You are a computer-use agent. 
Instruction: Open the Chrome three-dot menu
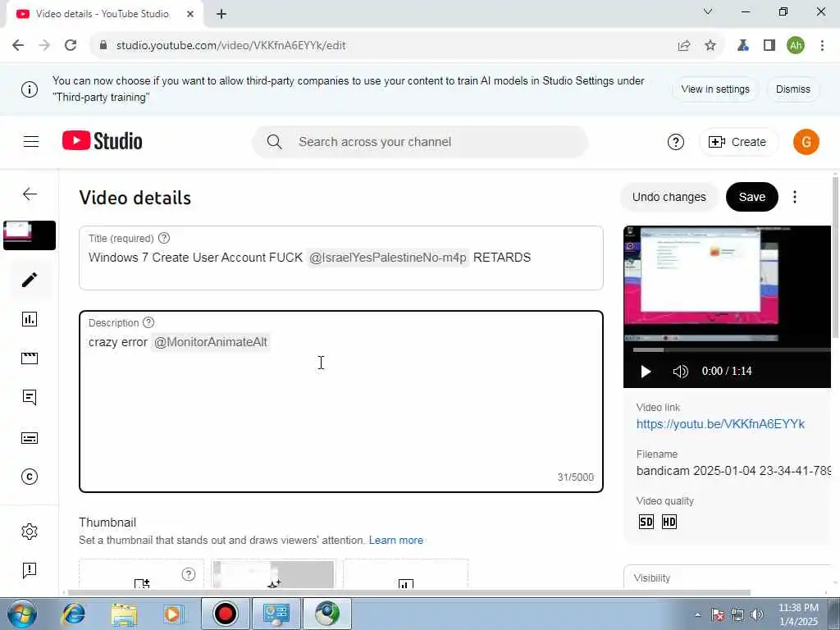pyautogui.click(x=822, y=46)
